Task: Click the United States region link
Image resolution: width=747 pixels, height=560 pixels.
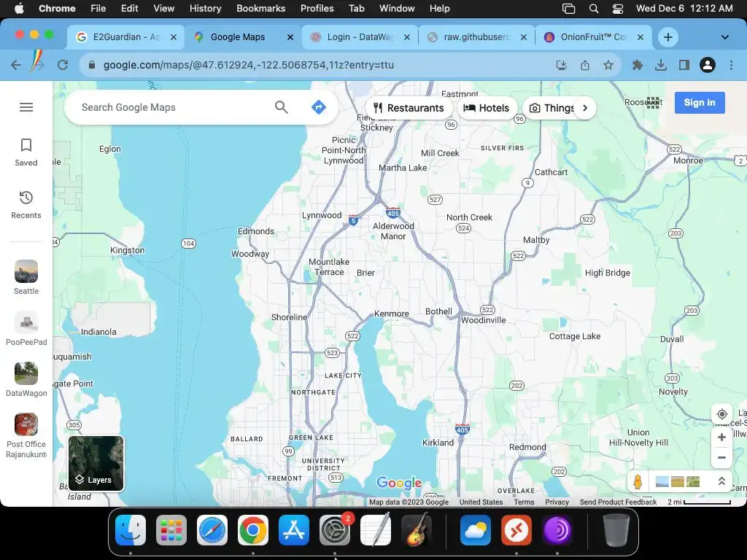Action: point(481,502)
